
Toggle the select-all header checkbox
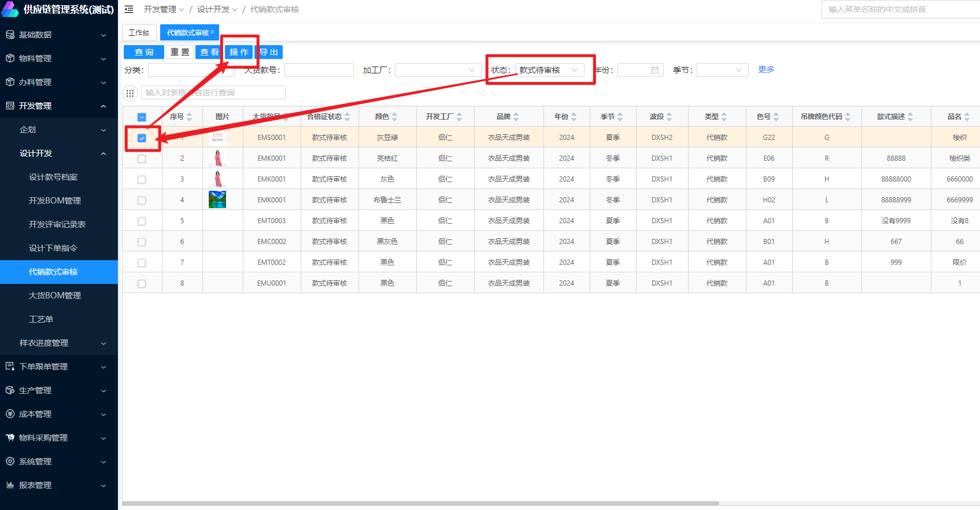click(x=142, y=117)
